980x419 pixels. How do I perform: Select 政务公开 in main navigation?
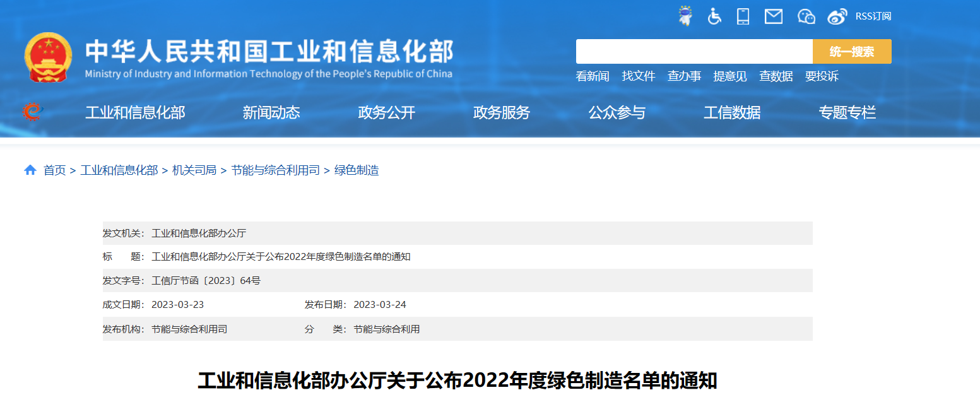[x=387, y=113]
